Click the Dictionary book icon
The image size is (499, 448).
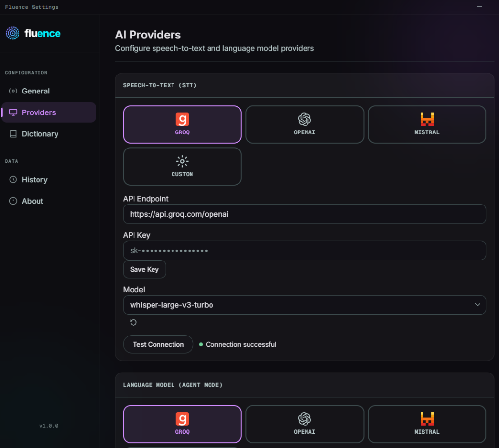click(x=13, y=134)
